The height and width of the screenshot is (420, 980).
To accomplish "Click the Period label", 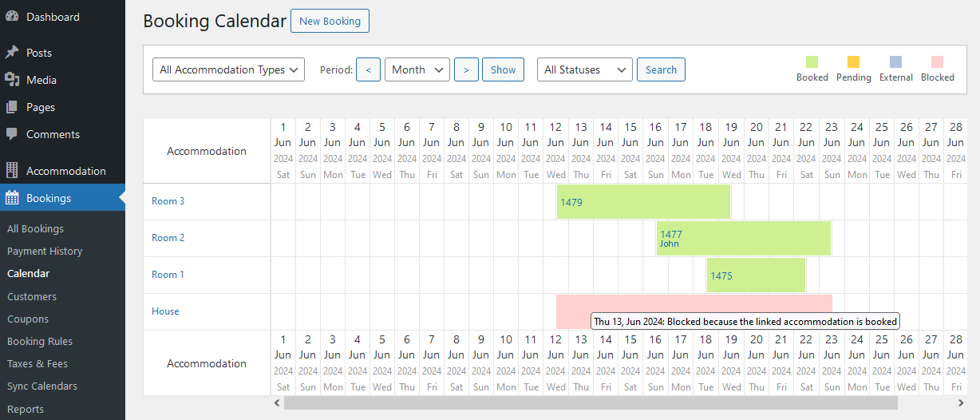I will click(x=336, y=69).
